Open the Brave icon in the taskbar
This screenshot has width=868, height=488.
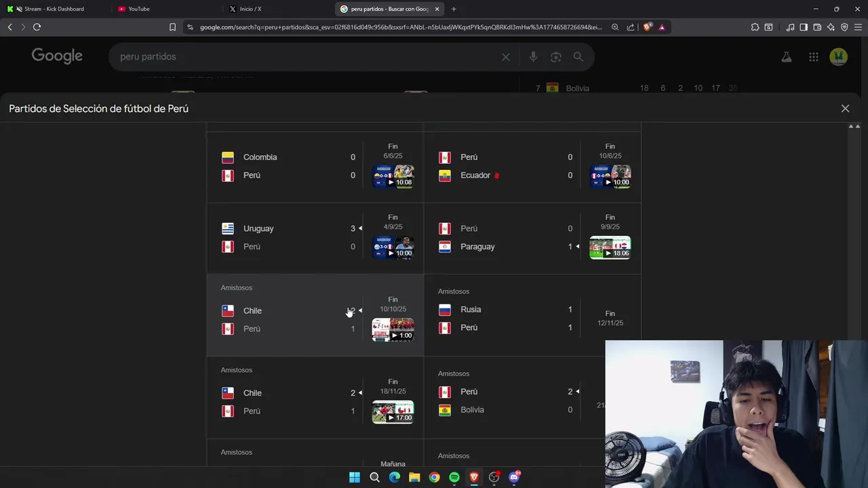[474, 477]
